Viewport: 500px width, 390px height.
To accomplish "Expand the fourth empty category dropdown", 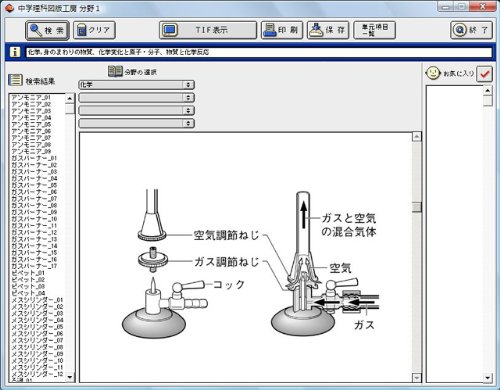I will pos(136,123).
